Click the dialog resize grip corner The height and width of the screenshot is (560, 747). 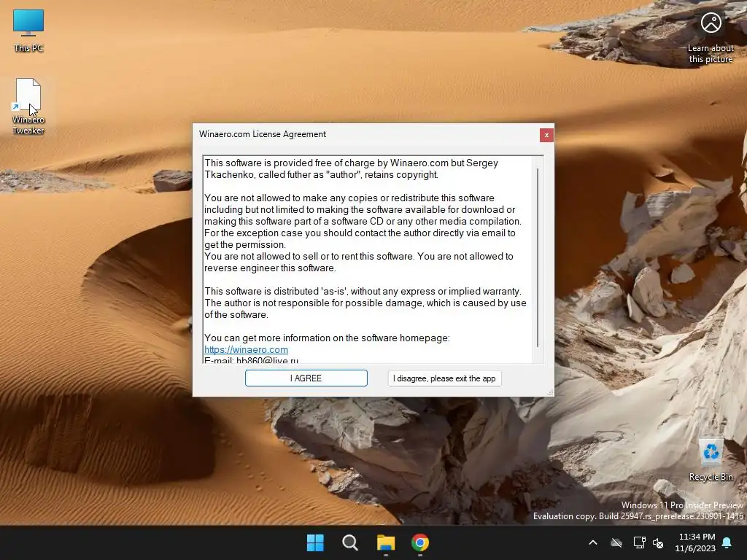550,392
